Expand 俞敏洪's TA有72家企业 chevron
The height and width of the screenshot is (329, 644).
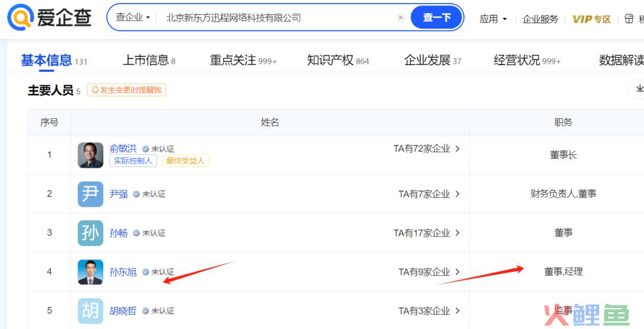pos(457,149)
